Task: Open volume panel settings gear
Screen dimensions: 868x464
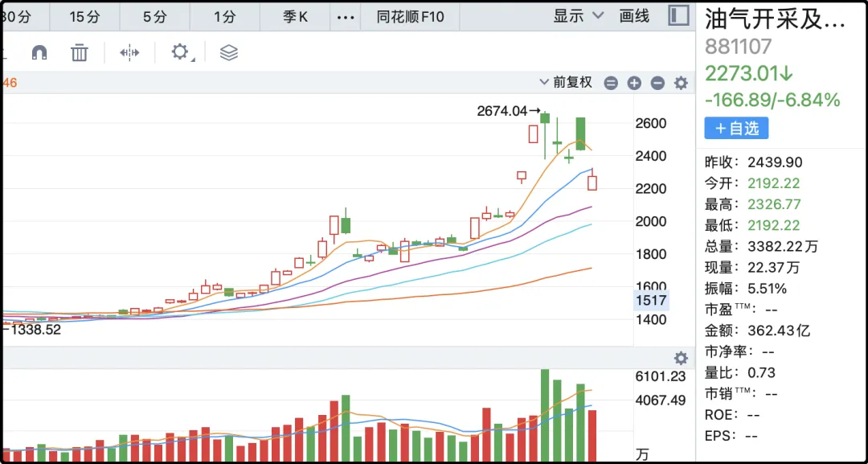Action: pyautogui.click(x=681, y=359)
